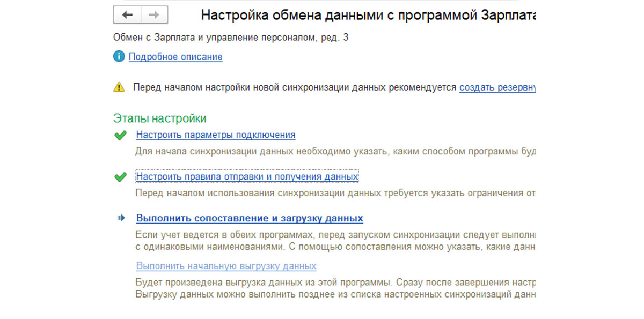Start Выполнить сопоставление и загрузку данных

[250, 218]
